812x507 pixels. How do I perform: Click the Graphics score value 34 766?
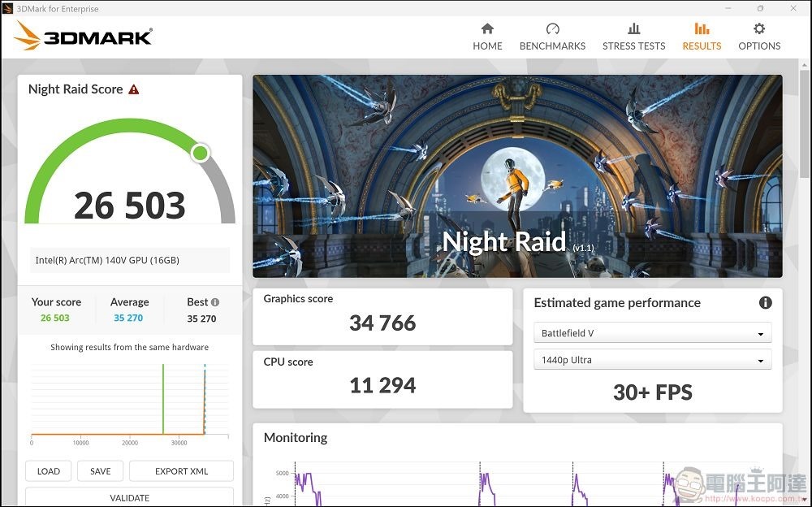point(382,323)
